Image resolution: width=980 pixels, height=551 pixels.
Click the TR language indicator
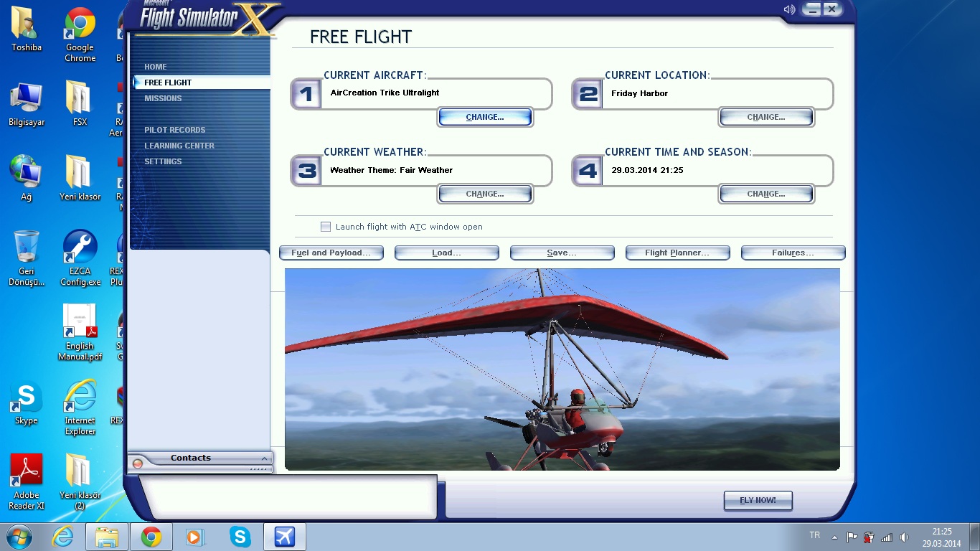coord(814,535)
